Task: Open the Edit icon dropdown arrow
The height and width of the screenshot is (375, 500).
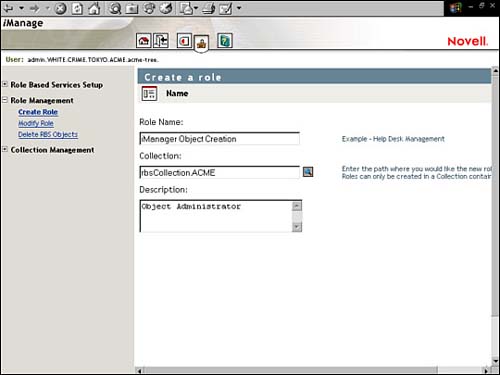Action: tap(239, 8)
